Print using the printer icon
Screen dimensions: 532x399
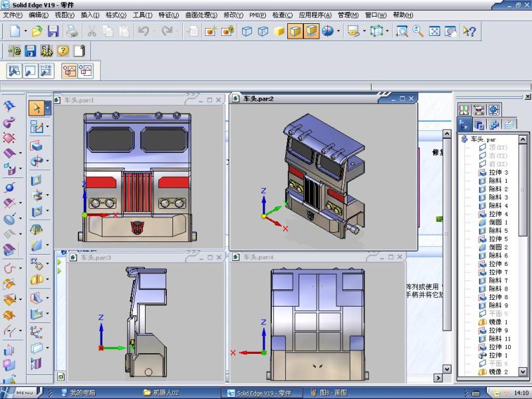72,31
